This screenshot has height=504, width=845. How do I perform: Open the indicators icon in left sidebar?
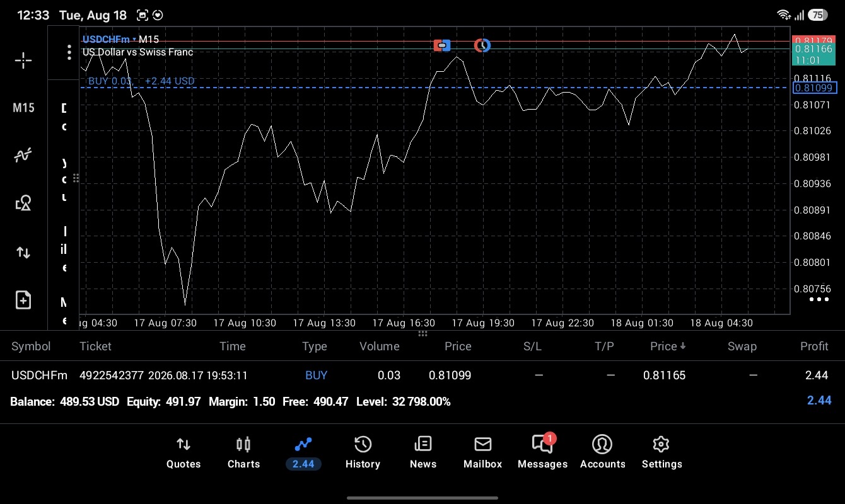(x=23, y=155)
